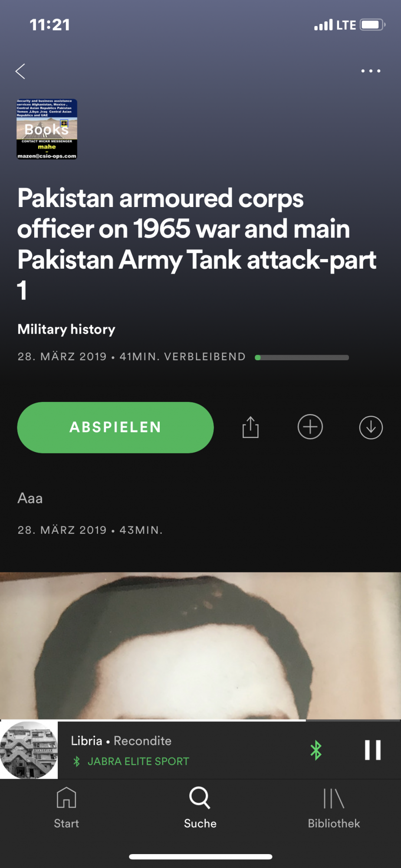Tap the episode portrait image
The height and width of the screenshot is (868, 401).
200,646
